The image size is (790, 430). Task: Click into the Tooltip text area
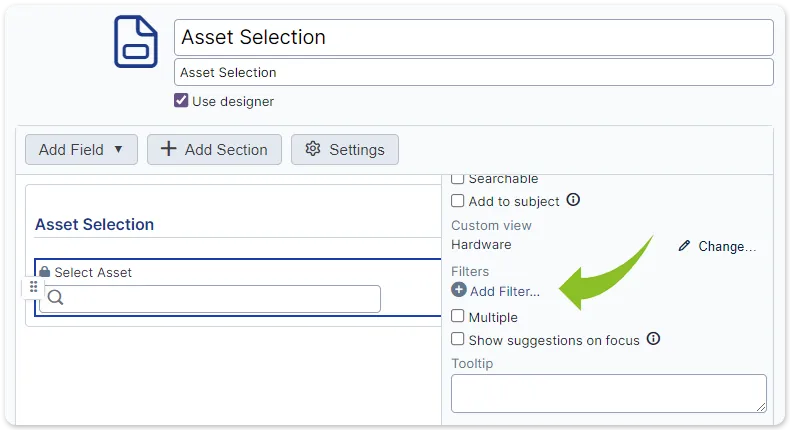609,393
